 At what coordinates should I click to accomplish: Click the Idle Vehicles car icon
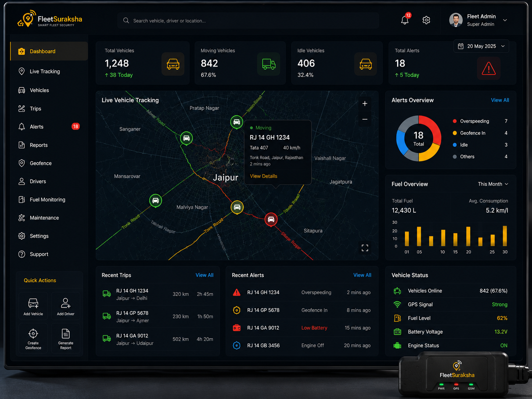pyautogui.click(x=366, y=64)
